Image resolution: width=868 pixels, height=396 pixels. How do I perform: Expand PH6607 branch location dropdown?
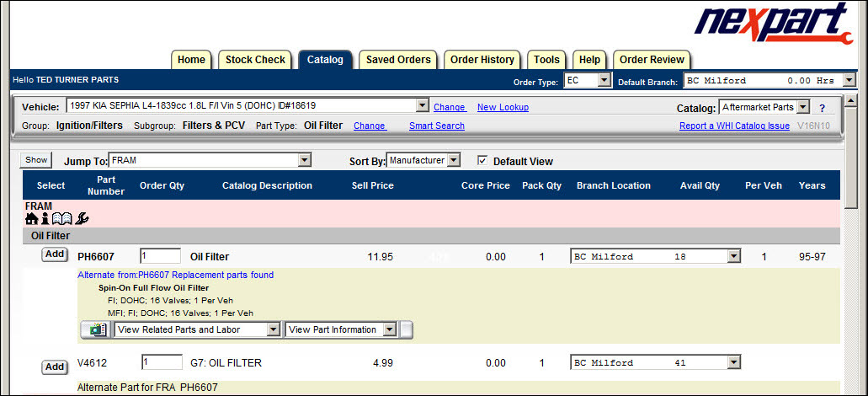(x=734, y=256)
